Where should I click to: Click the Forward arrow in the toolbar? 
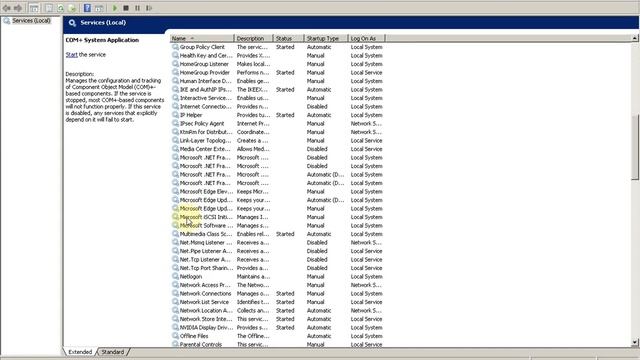click(x=18, y=8)
